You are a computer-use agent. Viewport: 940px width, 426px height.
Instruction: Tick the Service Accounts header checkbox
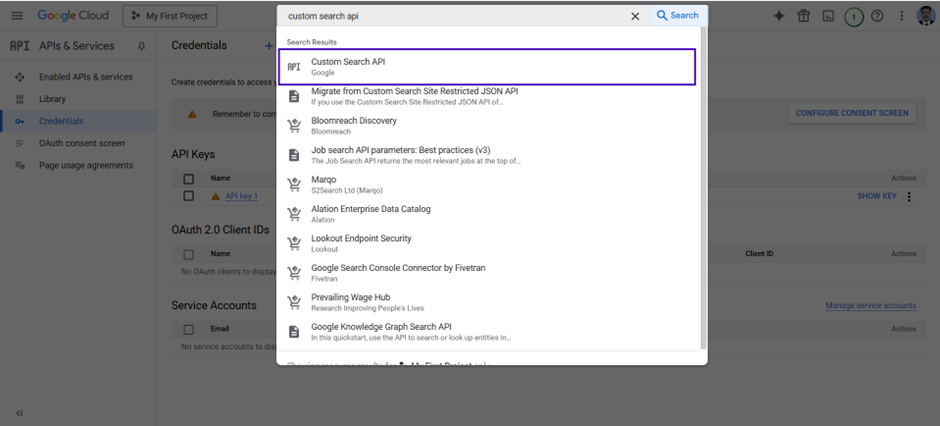click(x=189, y=330)
